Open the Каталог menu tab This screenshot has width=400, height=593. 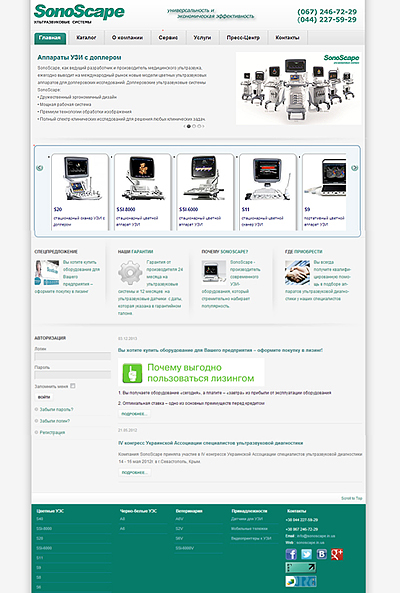(86, 38)
